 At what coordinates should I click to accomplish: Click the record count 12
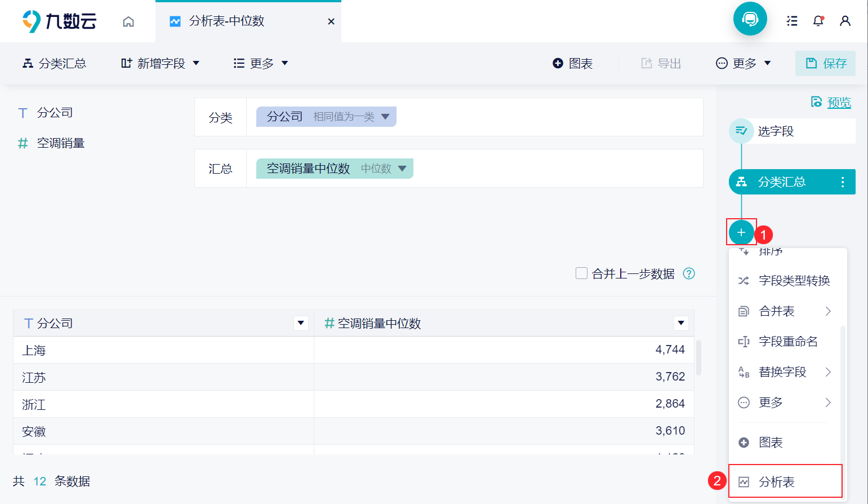click(40, 481)
